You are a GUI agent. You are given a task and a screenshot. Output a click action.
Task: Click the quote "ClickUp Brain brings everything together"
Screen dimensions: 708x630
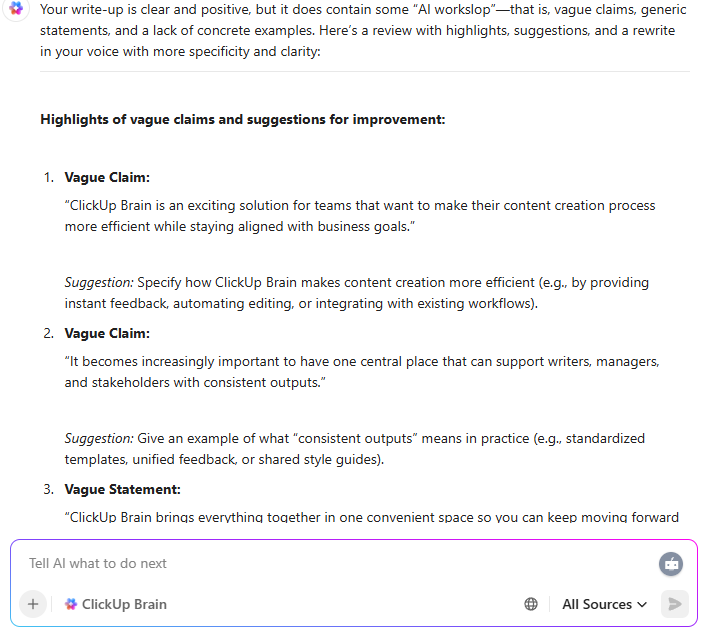pos(370,517)
